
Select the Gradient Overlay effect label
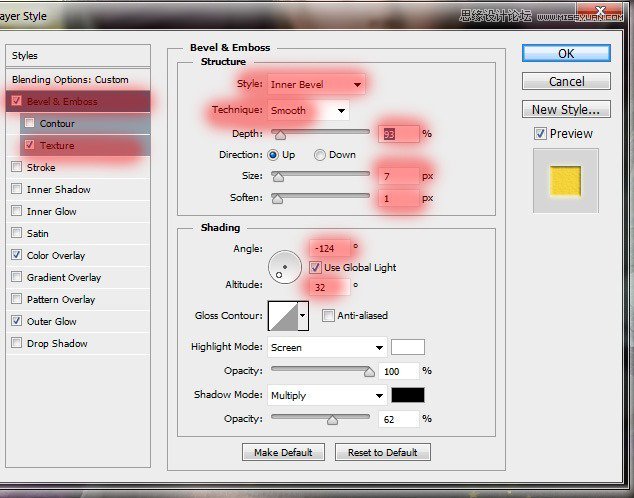coord(64,277)
